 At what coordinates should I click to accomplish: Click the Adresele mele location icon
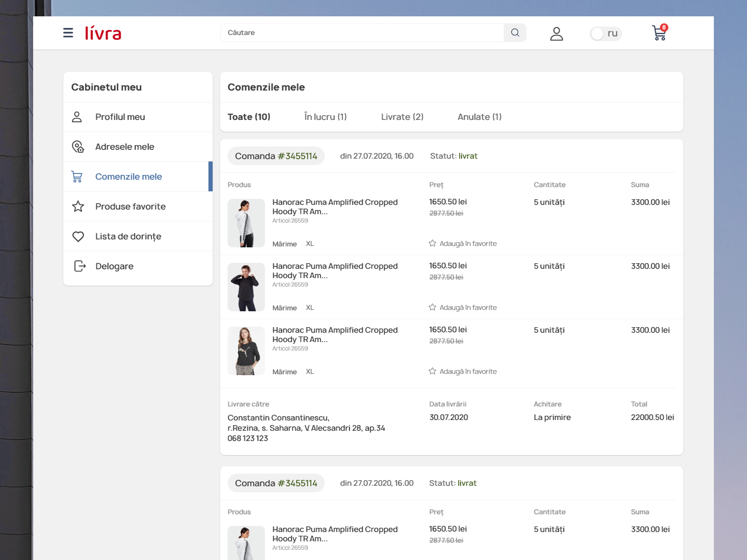coord(78,147)
